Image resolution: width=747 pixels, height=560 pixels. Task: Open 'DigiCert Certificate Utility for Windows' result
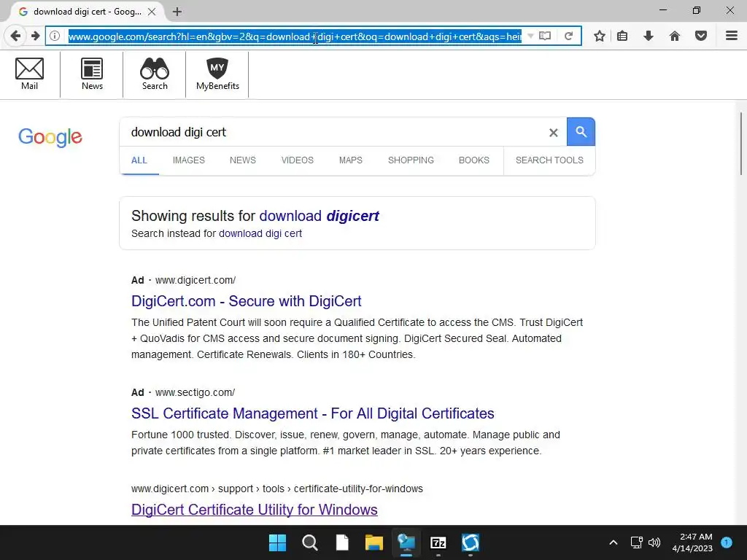coord(255,510)
